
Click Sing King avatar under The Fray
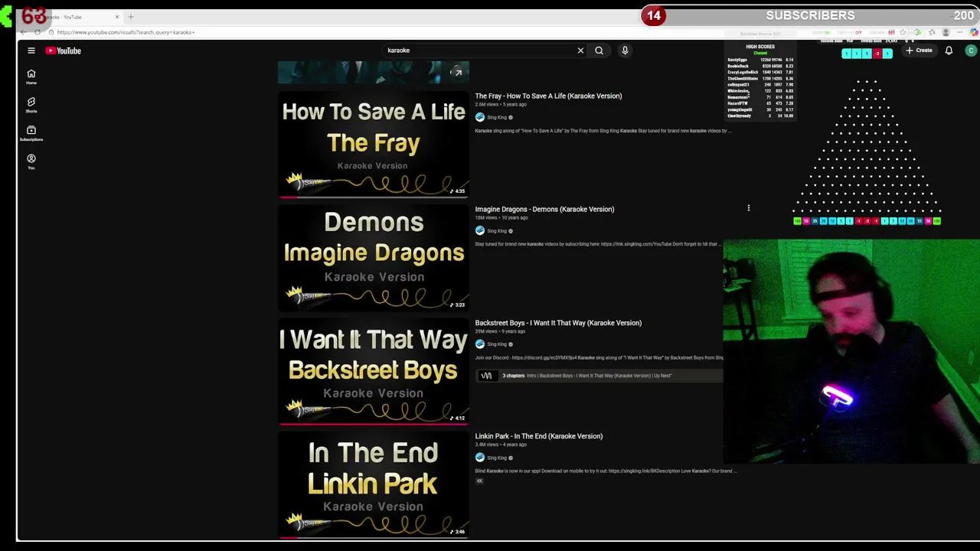click(x=480, y=117)
